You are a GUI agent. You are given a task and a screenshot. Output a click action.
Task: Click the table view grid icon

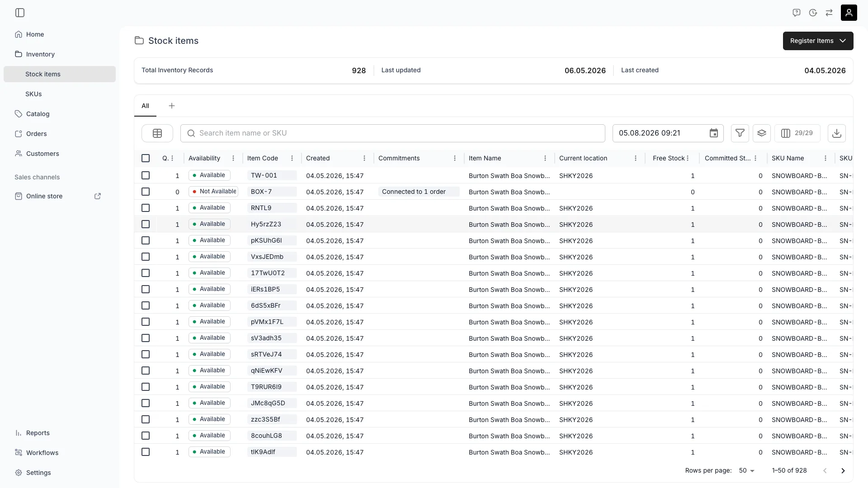[x=157, y=133]
